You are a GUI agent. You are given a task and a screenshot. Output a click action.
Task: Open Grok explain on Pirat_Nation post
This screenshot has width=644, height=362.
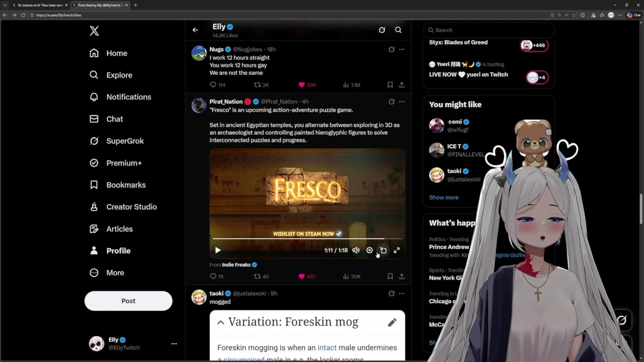pos(391,102)
